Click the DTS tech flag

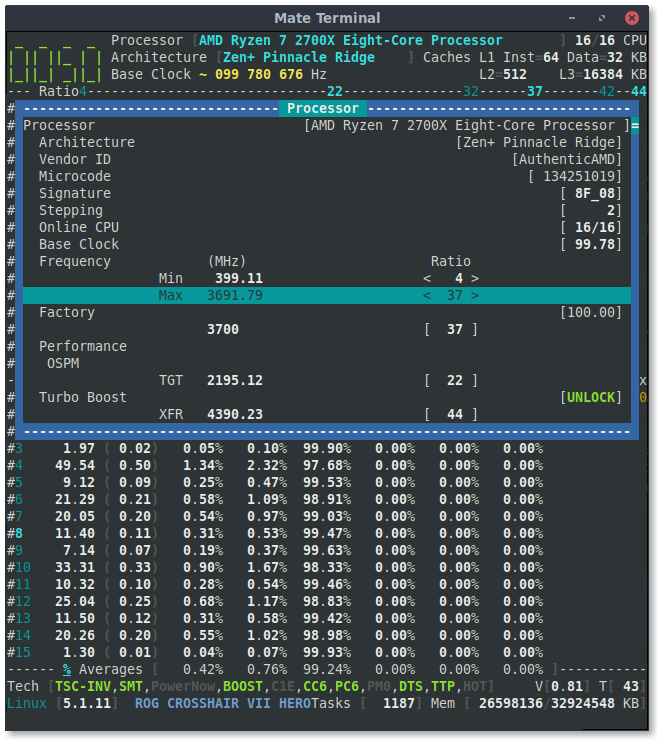point(411,686)
